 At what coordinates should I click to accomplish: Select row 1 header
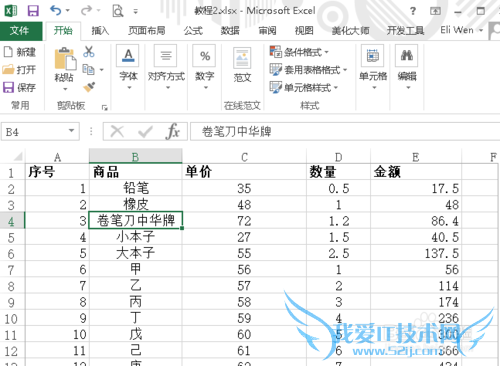point(12,172)
